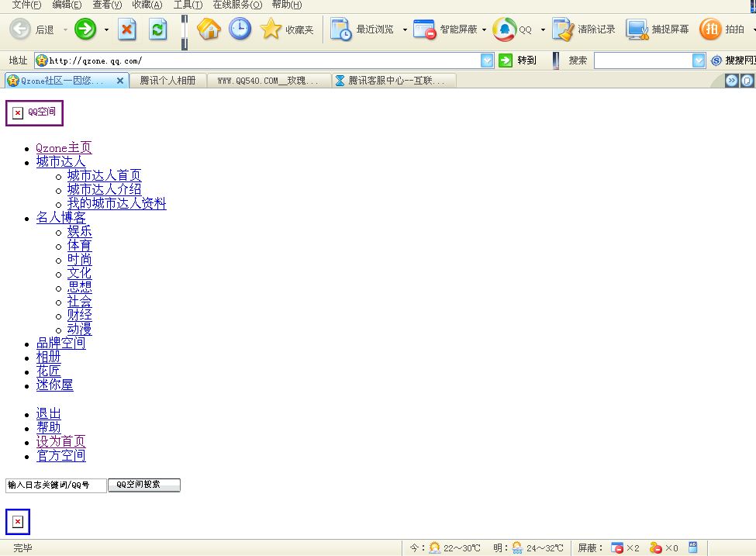
Task: Click blocked content icon showing ×0
Action: tap(656, 547)
